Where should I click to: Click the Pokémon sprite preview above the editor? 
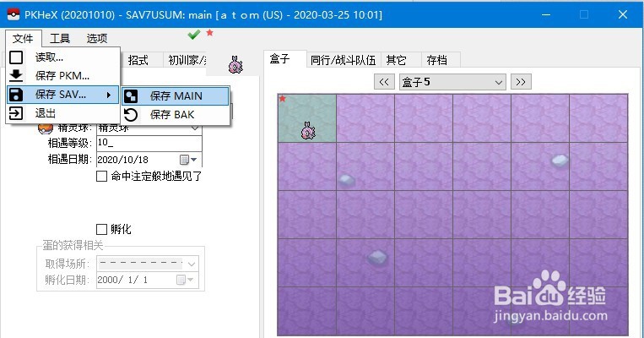click(235, 64)
